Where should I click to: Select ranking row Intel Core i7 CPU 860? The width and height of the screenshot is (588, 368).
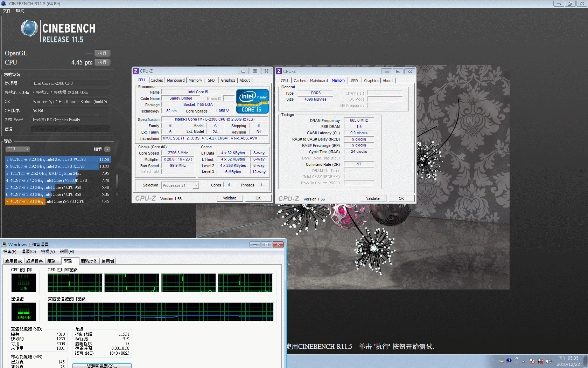click(x=57, y=195)
